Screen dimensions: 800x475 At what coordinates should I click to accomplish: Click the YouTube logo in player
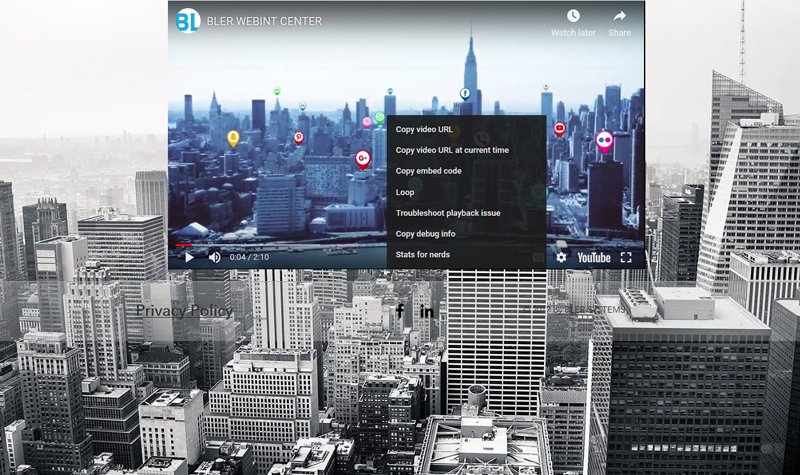click(x=593, y=257)
